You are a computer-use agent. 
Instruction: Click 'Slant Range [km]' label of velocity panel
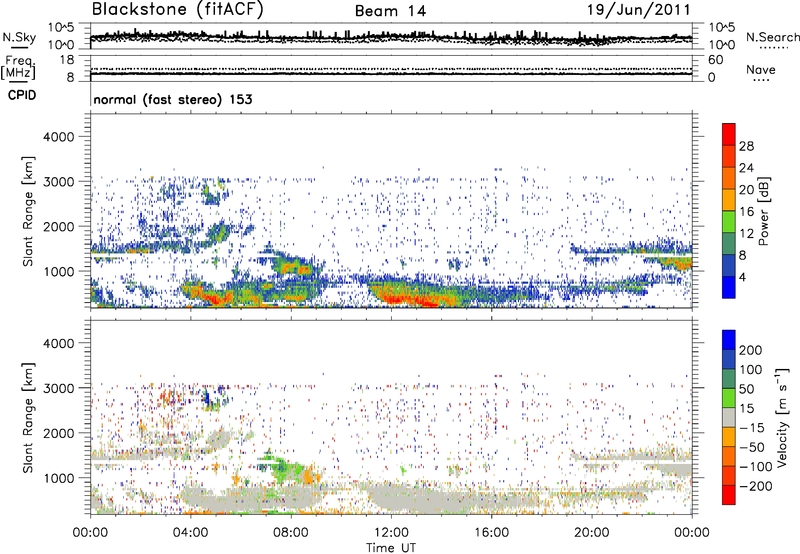click(28, 417)
